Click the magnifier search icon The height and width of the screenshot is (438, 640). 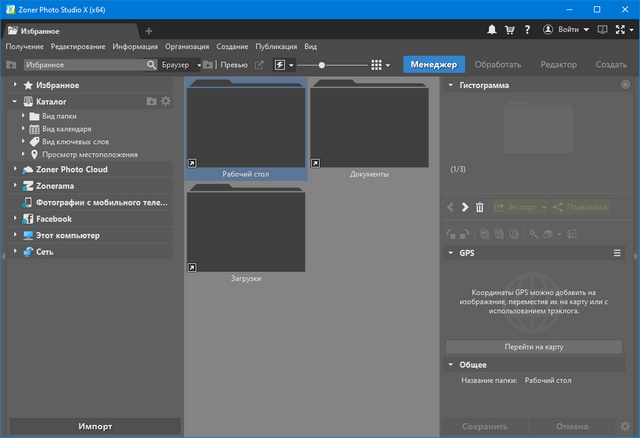151,65
